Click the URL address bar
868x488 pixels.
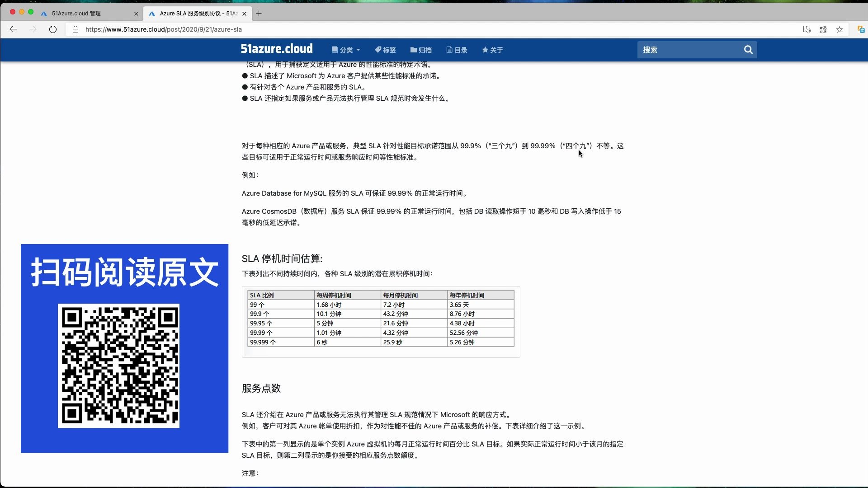pos(434,29)
